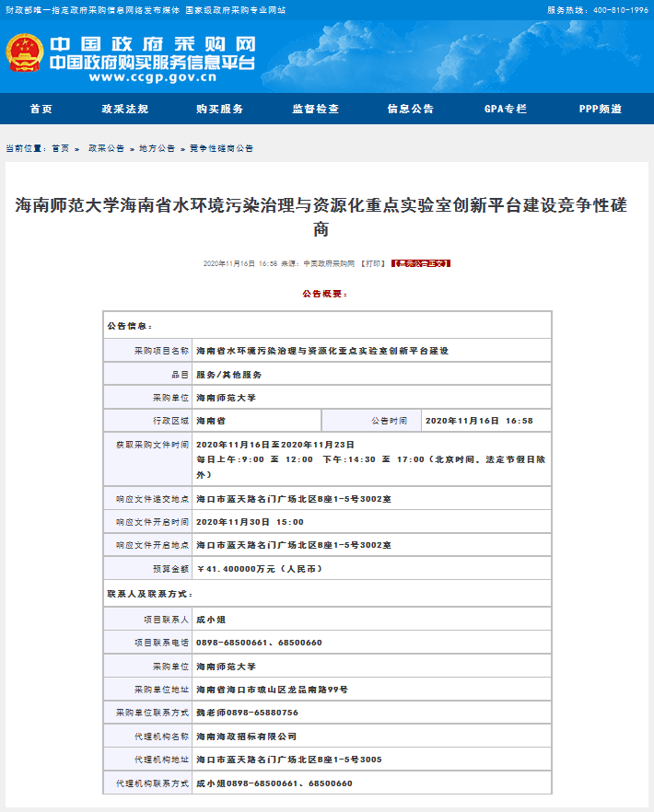This screenshot has width=654, height=812.
Task: Open the 首页 navigation menu item
Action: (41, 109)
